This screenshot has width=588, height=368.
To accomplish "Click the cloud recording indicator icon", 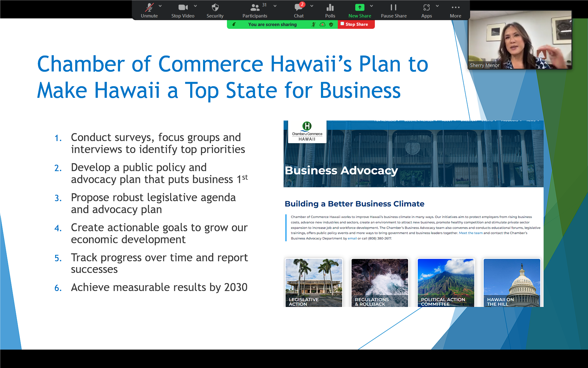I will [322, 25].
